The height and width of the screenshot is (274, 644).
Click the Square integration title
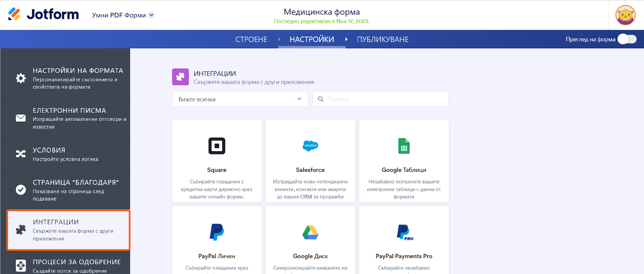pos(217,170)
